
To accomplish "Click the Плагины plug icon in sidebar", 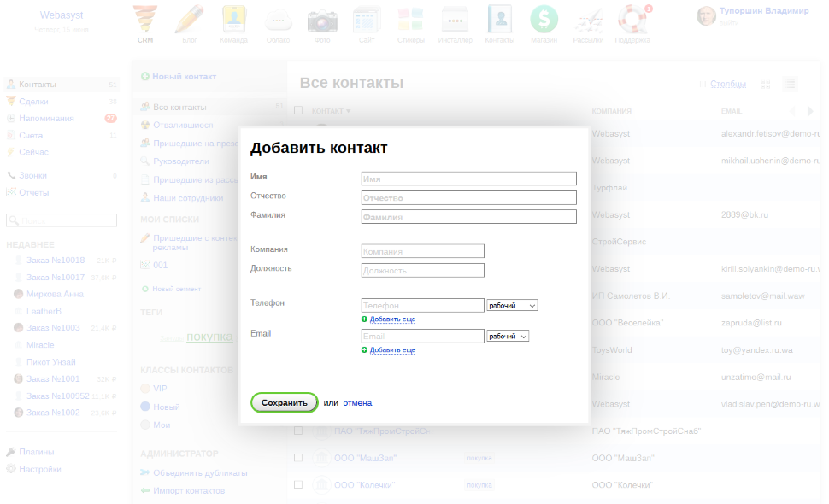I will coord(10,452).
